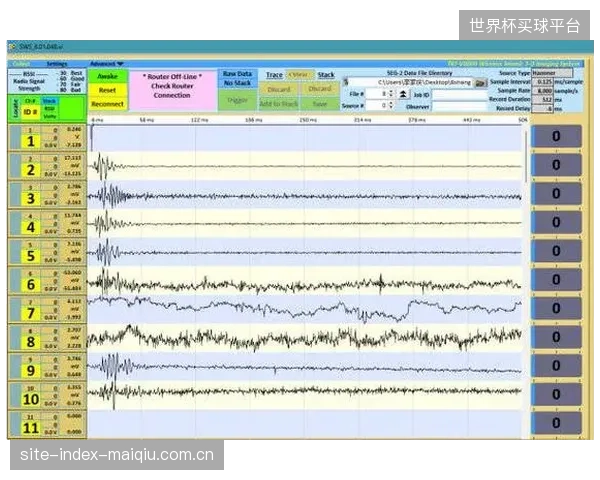Click the Sample Interval value 0.125
The height and width of the screenshot is (480, 600).
click(543, 82)
